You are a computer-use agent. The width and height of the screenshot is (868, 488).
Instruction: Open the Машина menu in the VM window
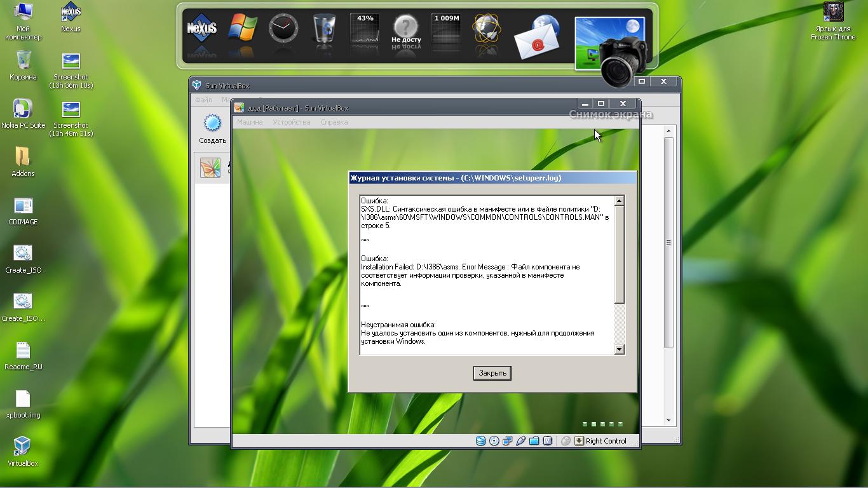(x=249, y=122)
